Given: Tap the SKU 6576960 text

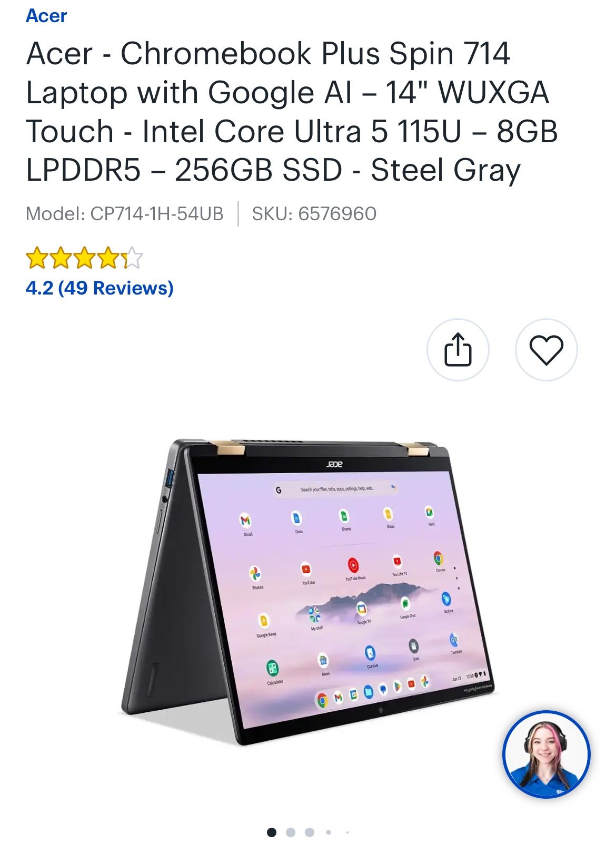Looking at the screenshot, I should 314,214.
